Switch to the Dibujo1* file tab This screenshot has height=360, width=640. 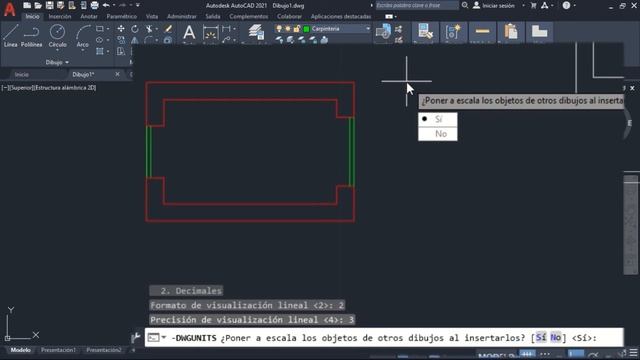pyautogui.click(x=83, y=74)
